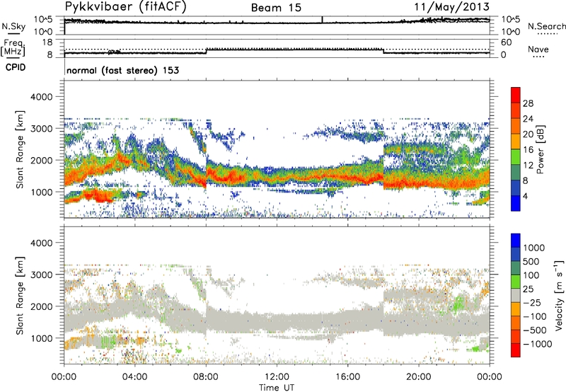Click the 'N.Sky' axis label
The image size is (566, 392).
(13, 26)
